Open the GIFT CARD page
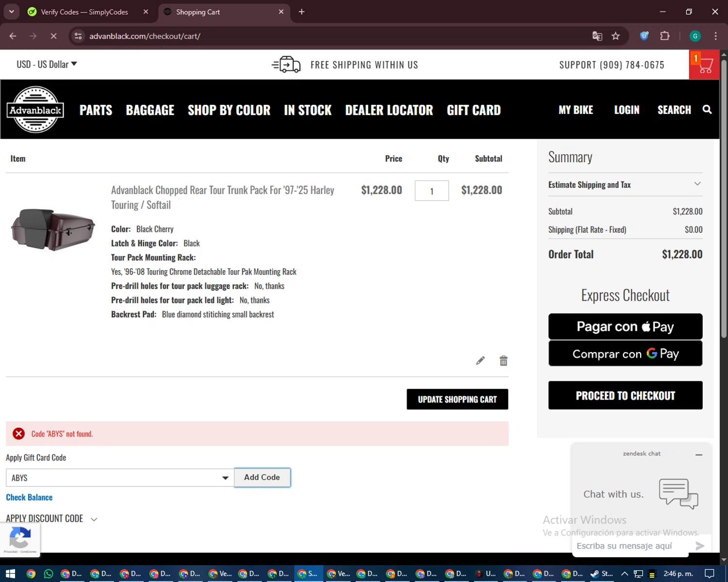The width and height of the screenshot is (728, 582). coord(474,110)
